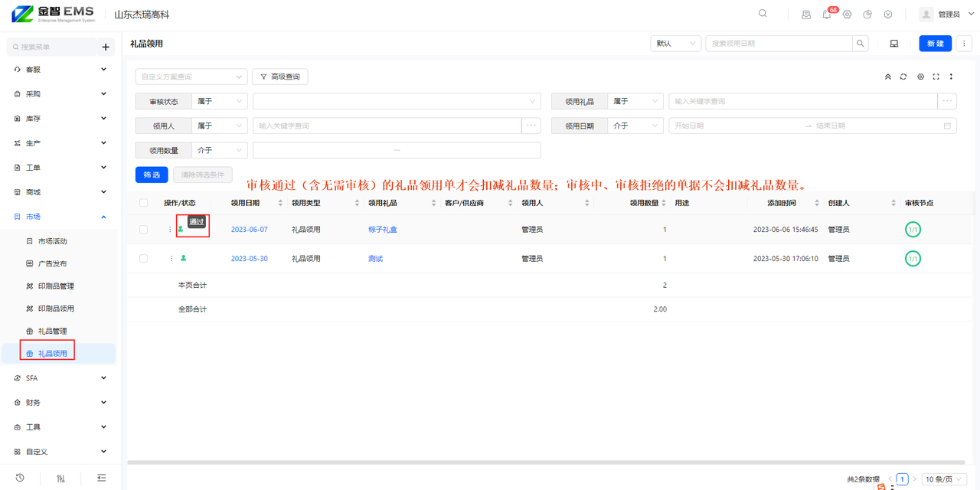Add menu with plus icon beside menu search
This screenshot has width=980, height=490.
click(106, 47)
